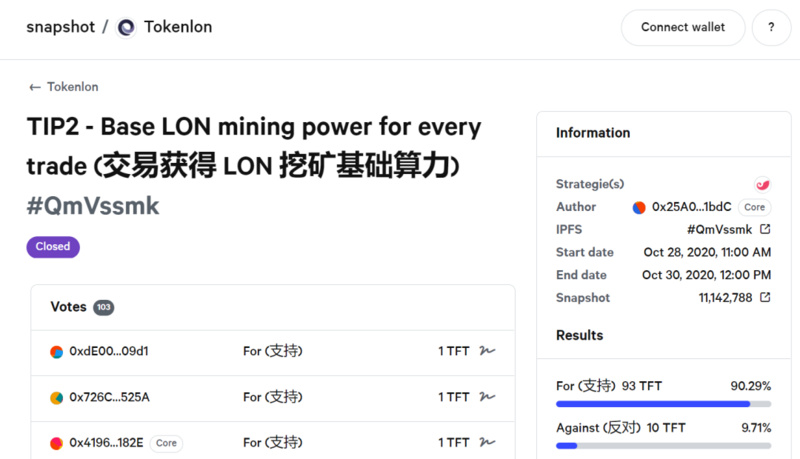Click the Tokenlon logo icon in header
This screenshot has height=459, width=800.
(x=126, y=27)
